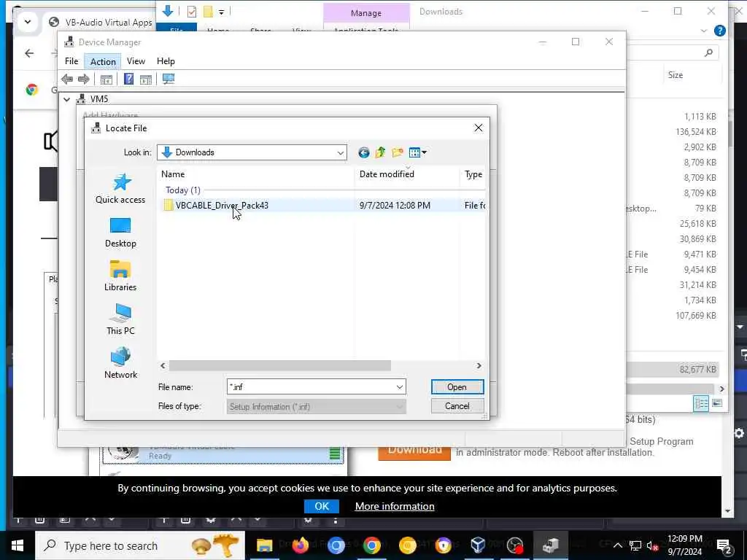Select the VM5 computer node

tap(99, 99)
